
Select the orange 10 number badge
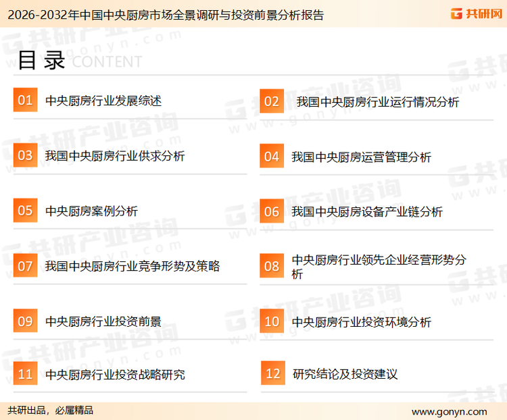272,321
